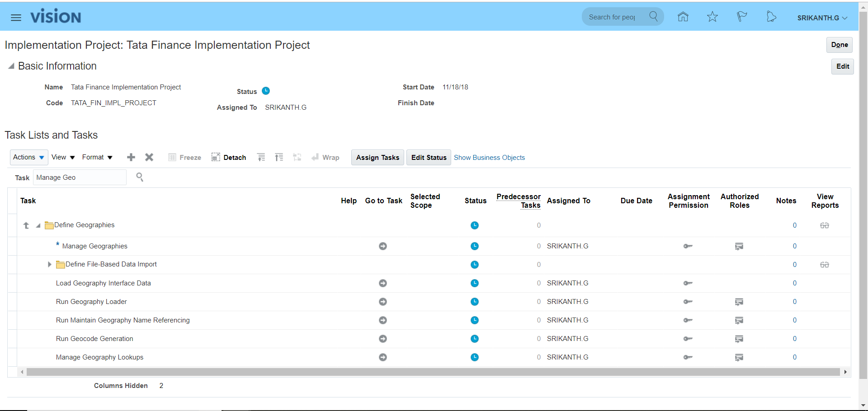Click the add task plus icon
Screen dimensions: 868x411
pyautogui.click(x=131, y=157)
